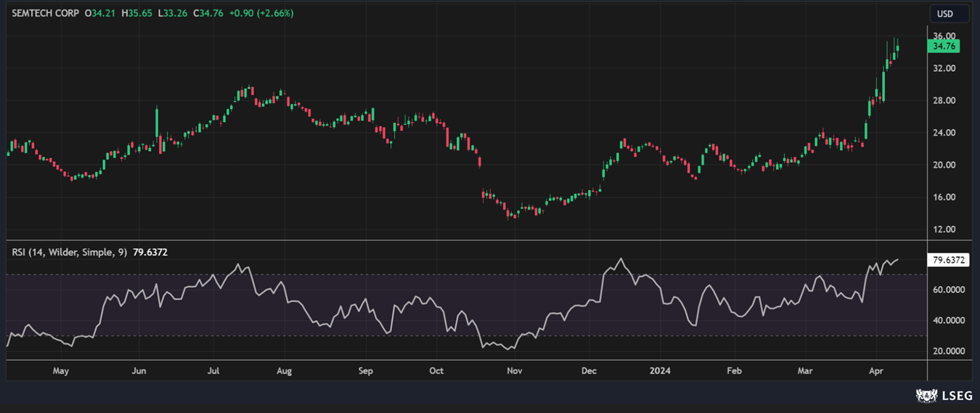Click the RSI (14, Wilder, Simple, 9) legend
980x413 pixels.
[70, 252]
